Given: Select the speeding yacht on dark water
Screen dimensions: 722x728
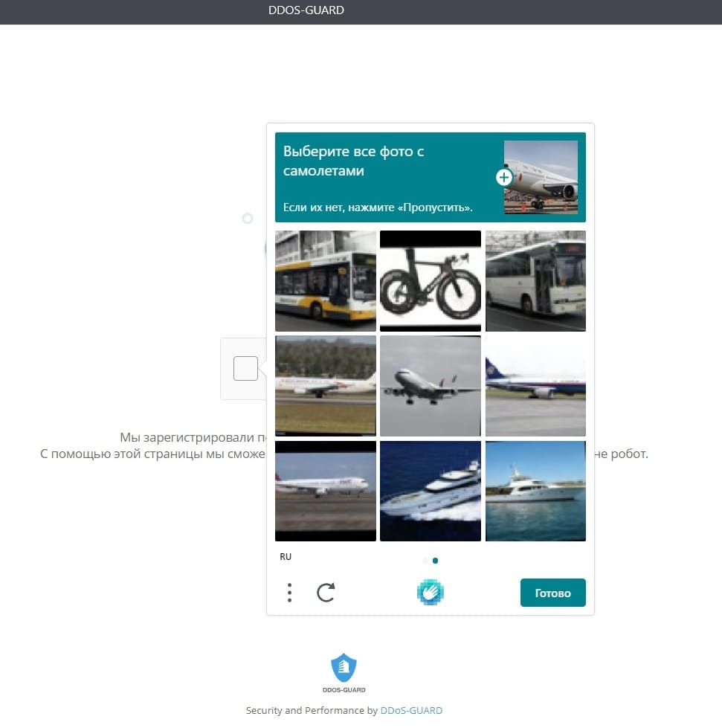Looking at the screenshot, I should [x=431, y=491].
